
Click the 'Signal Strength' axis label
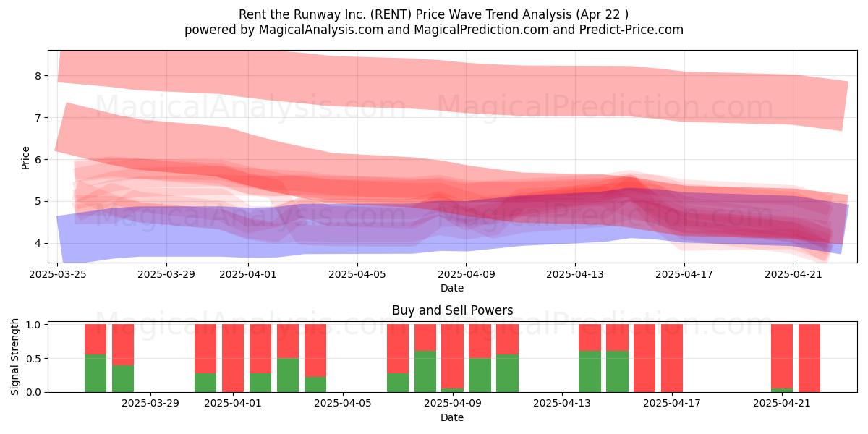coord(16,358)
